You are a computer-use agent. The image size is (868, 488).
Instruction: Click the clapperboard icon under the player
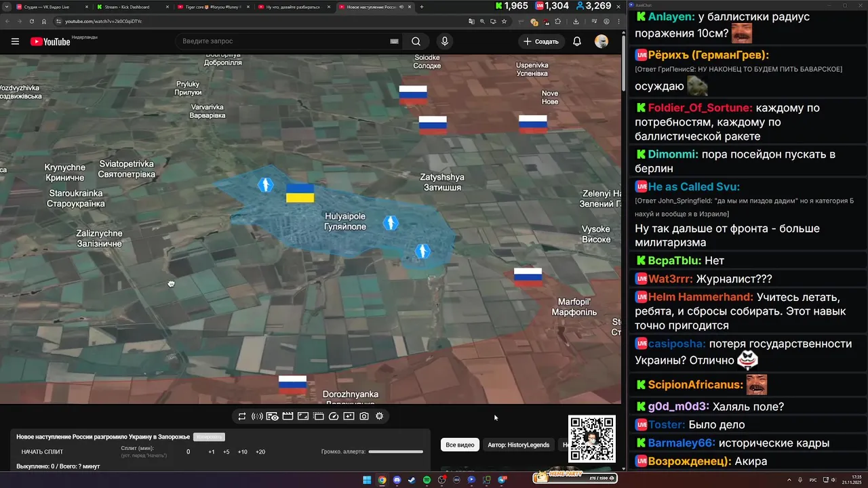(288, 416)
